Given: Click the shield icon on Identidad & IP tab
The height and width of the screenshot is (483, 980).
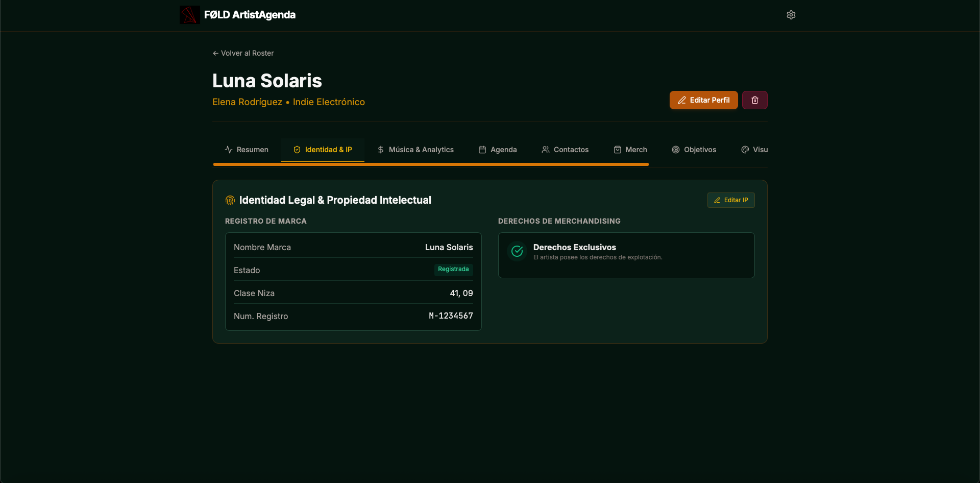Looking at the screenshot, I should click(x=297, y=150).
